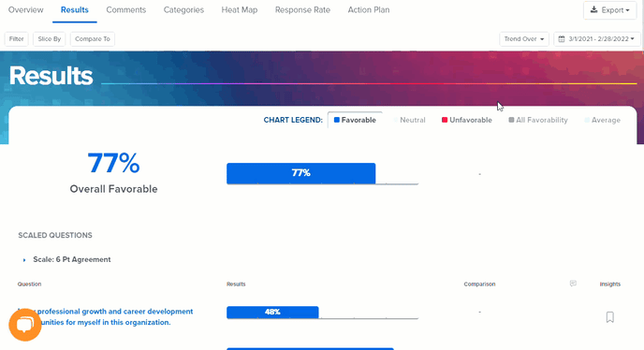Open the Export dropdown menu
644x350 pixels.
point(610,10)
